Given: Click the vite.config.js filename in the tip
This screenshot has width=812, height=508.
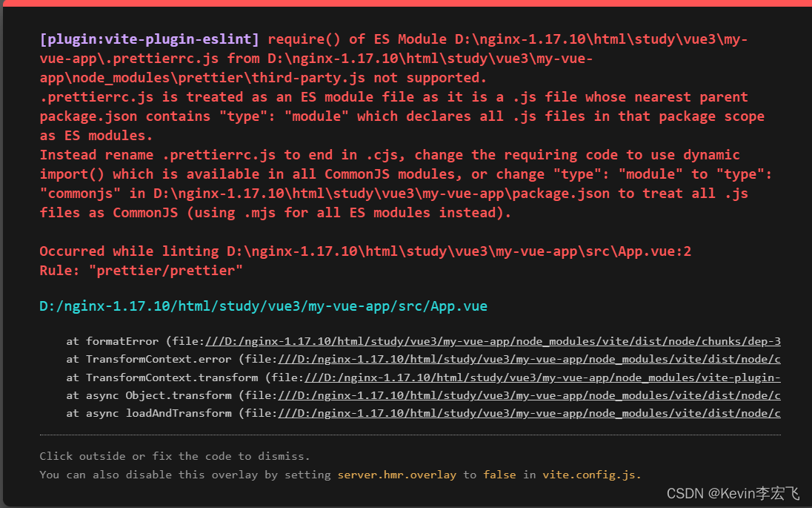Looking at the screenshot, I should tap(590, 475).
